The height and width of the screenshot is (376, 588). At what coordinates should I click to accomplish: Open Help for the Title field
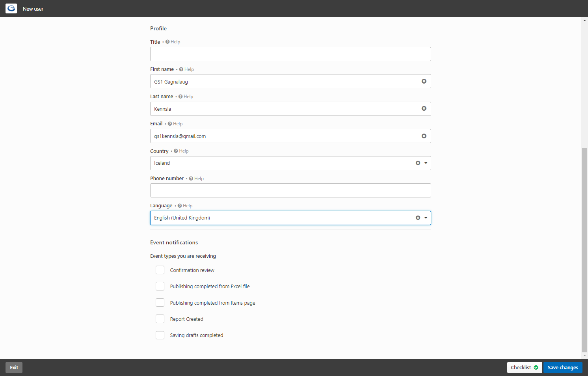173,42
